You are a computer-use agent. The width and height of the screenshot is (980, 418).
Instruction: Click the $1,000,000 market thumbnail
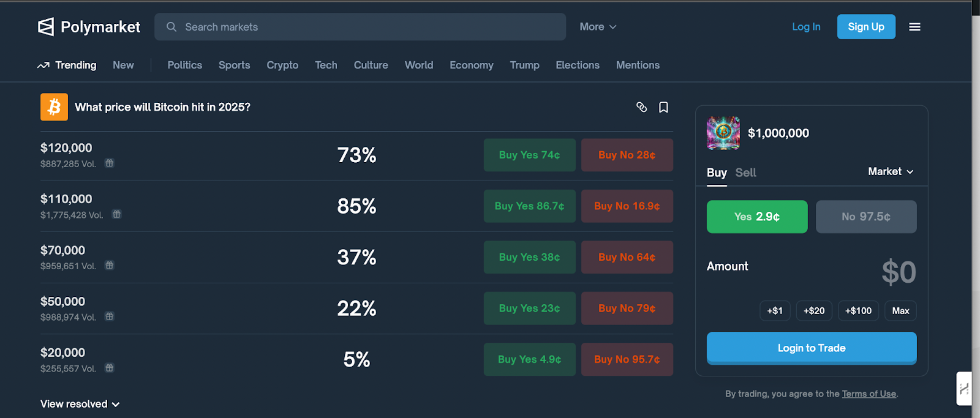pos(723,133)
